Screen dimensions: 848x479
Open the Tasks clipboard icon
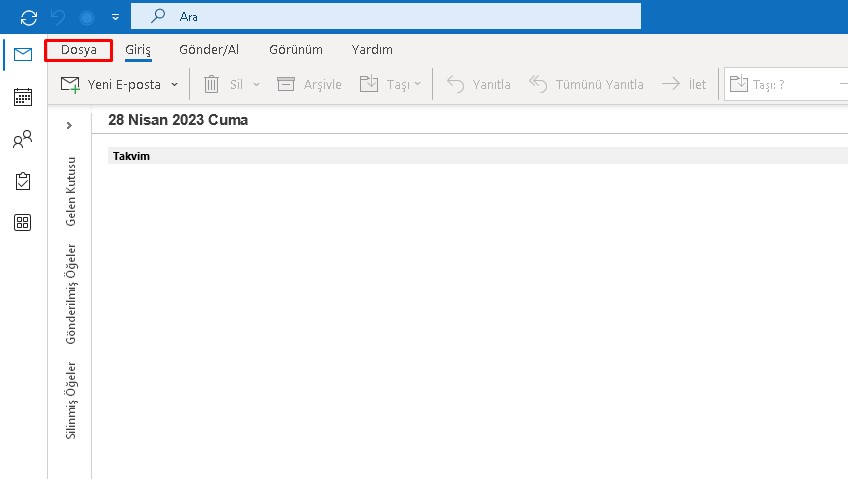pyautogui.click(x=22, y=181)
